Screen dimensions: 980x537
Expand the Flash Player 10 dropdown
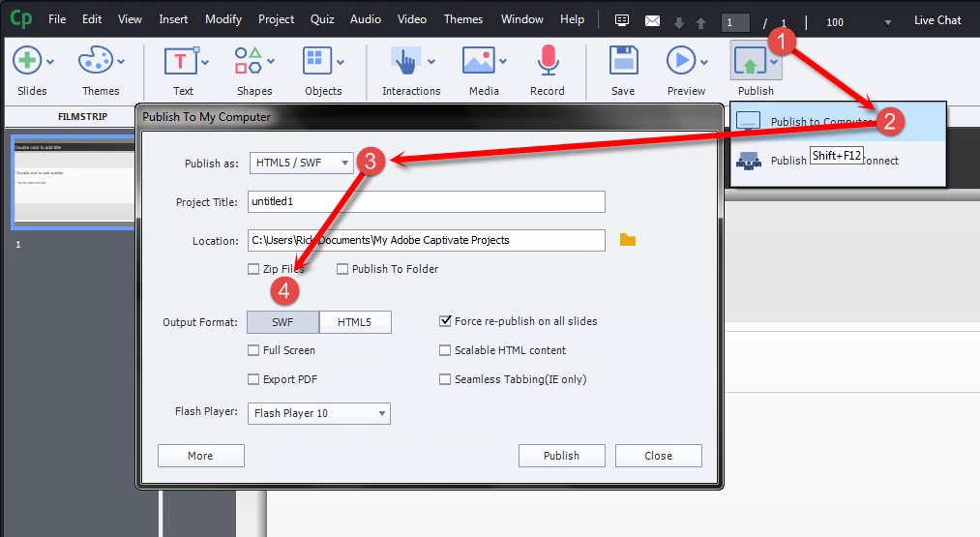coord(318,413)
